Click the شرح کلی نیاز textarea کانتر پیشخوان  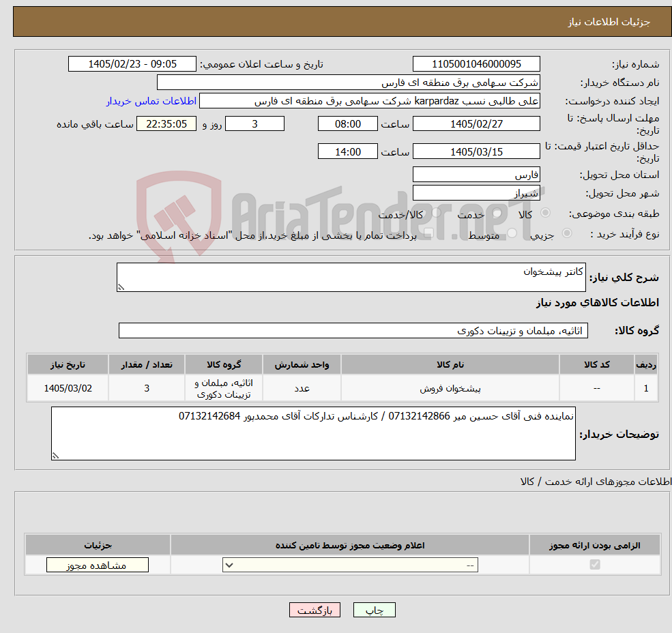click(351, 278)
